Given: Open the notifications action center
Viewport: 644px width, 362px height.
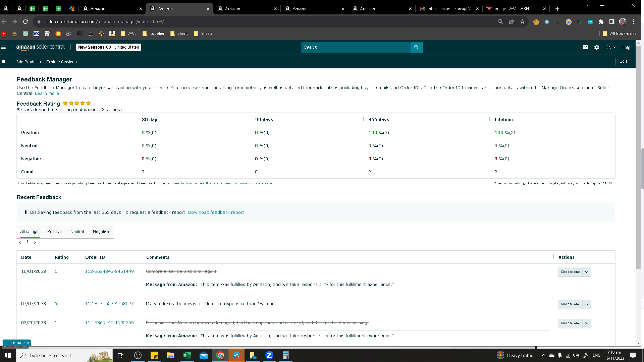Looking at the screenshot, I should point(633,355).
